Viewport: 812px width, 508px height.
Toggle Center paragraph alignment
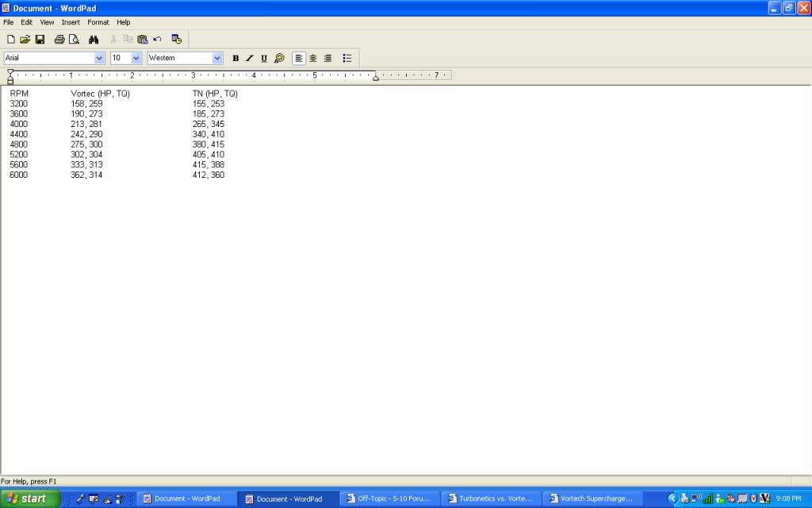pos(313,58)
